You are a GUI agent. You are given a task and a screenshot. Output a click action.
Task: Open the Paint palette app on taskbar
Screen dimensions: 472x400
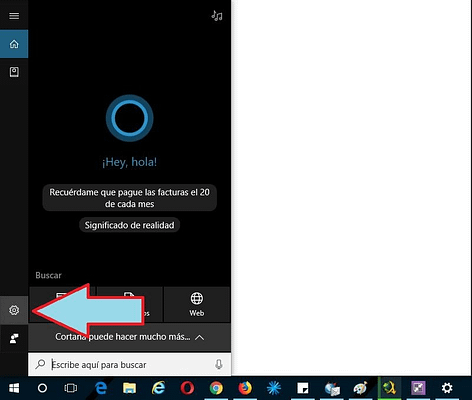(x=360, y=388)
